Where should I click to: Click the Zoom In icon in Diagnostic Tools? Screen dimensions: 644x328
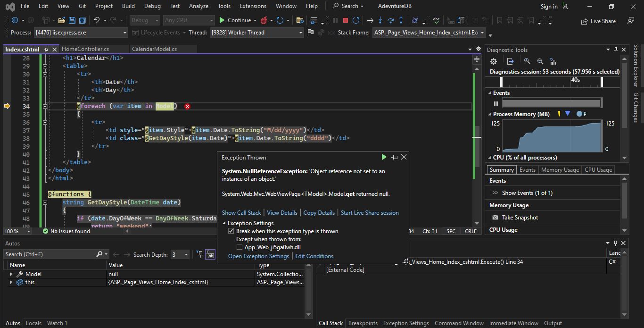pyautogui.click(x=527, y=61)
